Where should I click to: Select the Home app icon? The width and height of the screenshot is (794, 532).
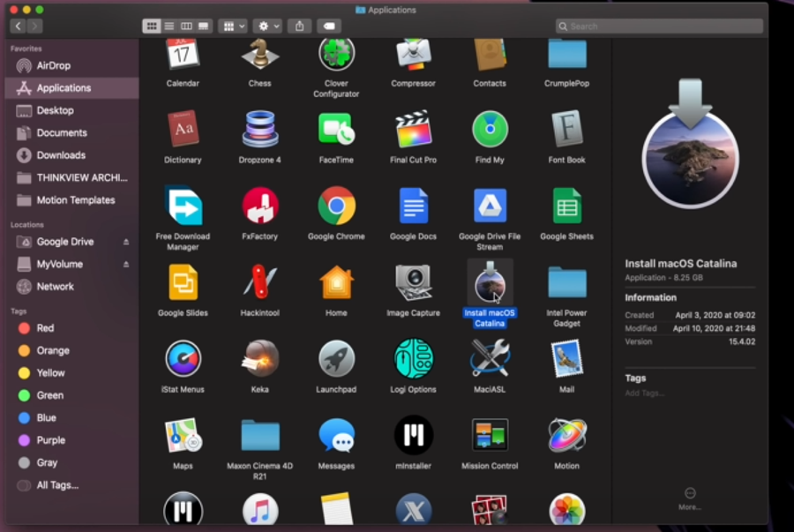tap(336, 282)
